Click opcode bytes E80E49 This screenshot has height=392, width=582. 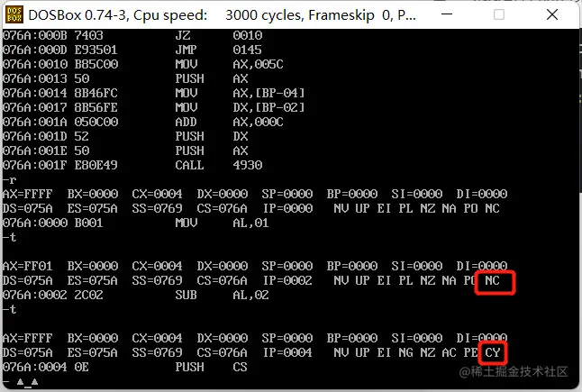[x=96, y=165]
